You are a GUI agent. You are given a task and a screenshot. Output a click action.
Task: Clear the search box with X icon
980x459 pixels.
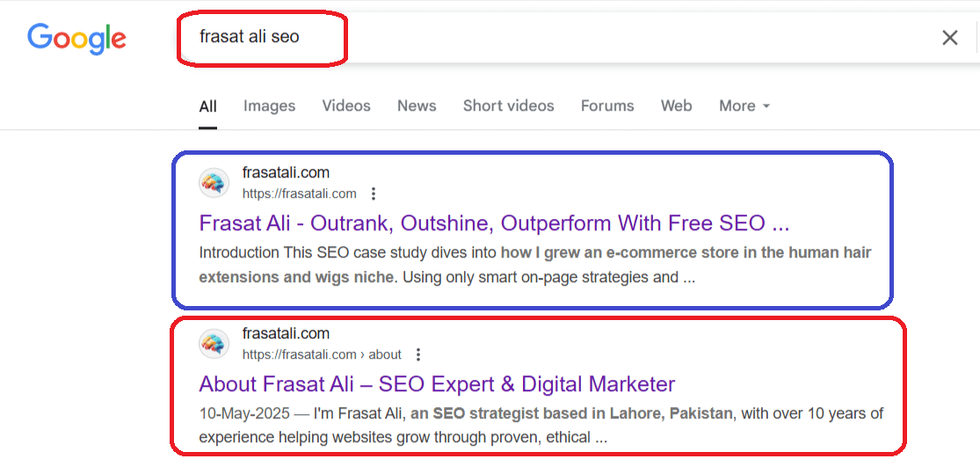(949, 38)
